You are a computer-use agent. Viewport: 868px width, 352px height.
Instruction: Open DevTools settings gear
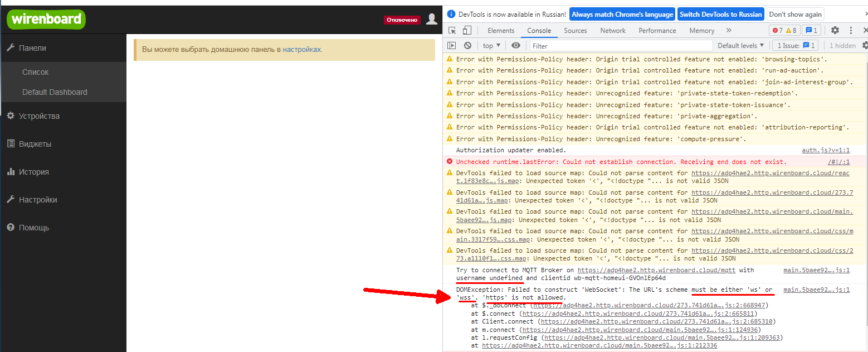[x=835, y=31]
